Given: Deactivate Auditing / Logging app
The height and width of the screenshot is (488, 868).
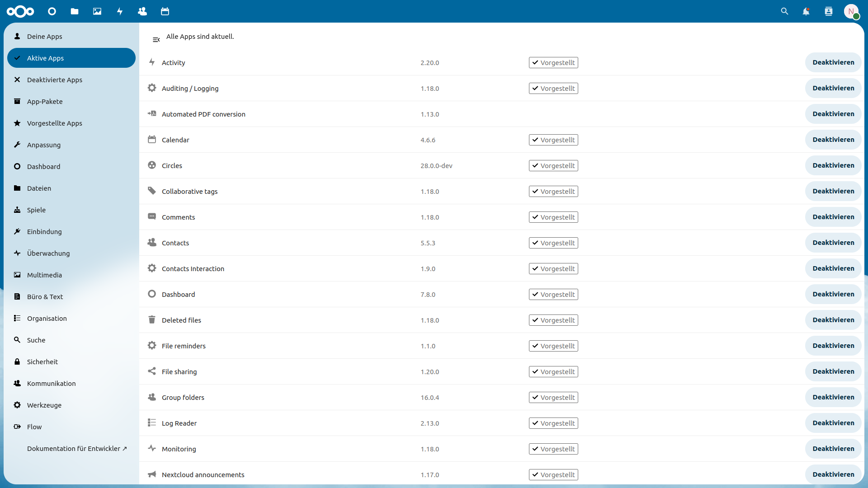Looking at the screenshot, I should 833,88.
